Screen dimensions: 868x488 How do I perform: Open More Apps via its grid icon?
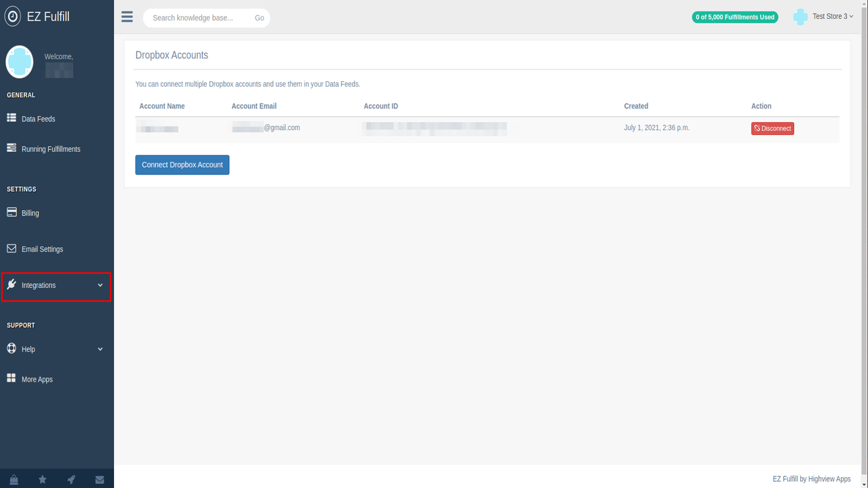pyautogui.click(x=11, y=378)
